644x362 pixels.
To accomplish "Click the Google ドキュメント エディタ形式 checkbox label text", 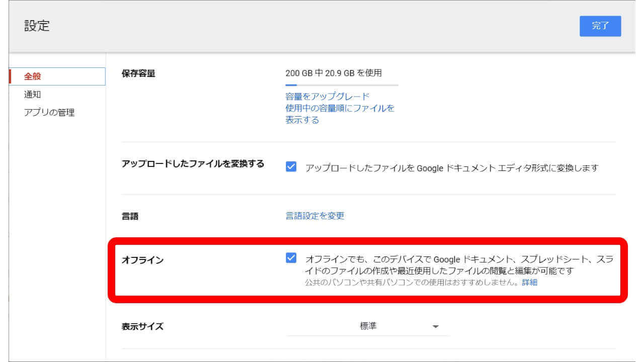I will click(x=451, y=168).
